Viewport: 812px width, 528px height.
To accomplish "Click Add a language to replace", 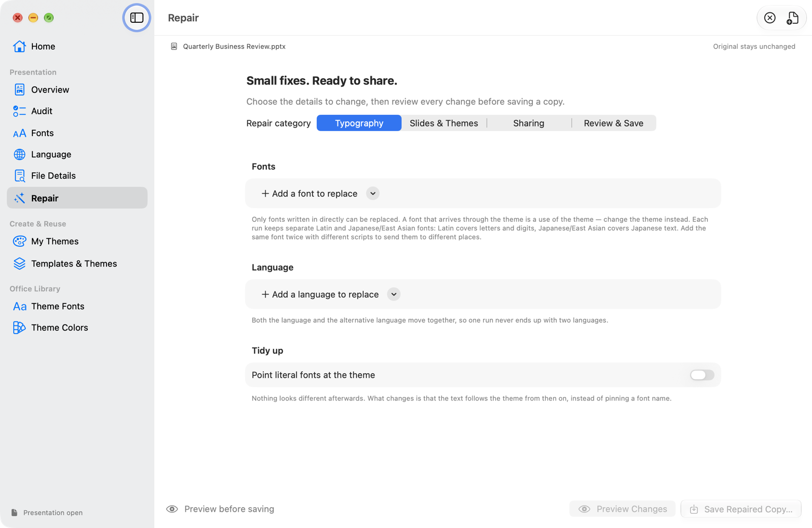I will 320,294.
